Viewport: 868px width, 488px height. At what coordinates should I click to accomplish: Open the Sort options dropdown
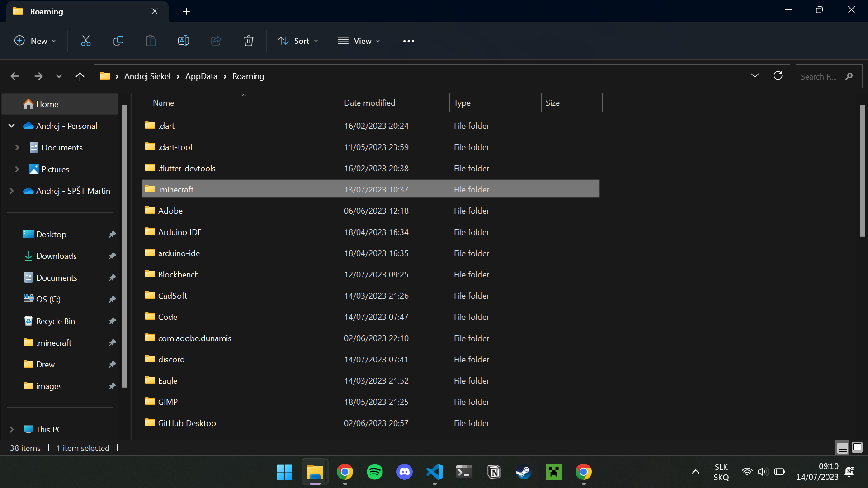point(298,41)
